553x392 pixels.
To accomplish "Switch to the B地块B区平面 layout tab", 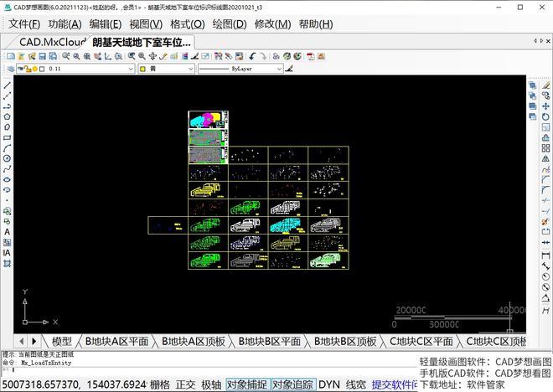I will [x=270, y=341].
